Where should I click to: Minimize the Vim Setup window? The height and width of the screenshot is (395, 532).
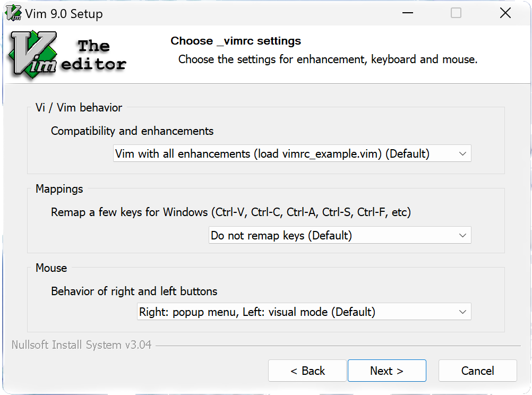(407, 13)
